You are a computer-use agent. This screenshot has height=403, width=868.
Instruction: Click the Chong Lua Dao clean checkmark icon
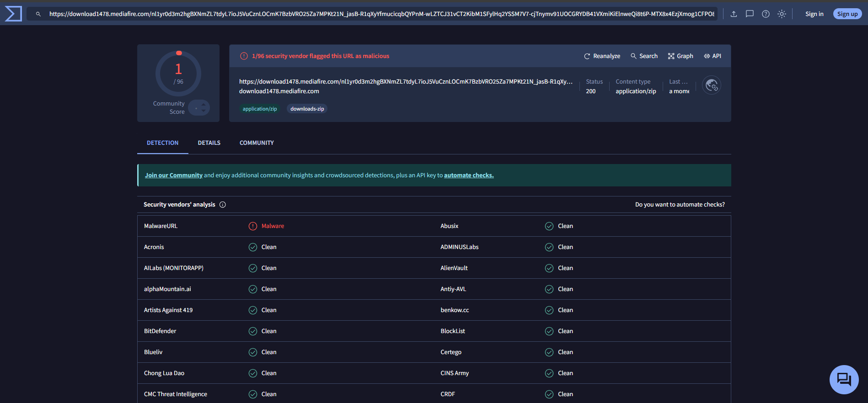coord(253,373)
